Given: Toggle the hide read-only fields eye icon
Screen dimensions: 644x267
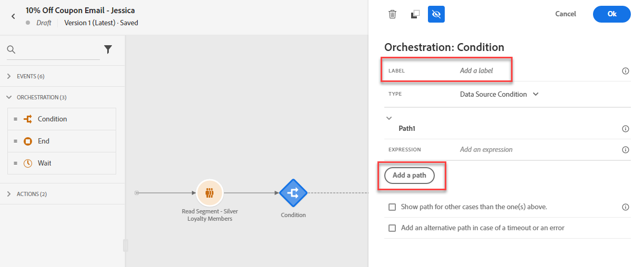Looking at the screenshot, I should pyautogui.click(x=436, y=14).
